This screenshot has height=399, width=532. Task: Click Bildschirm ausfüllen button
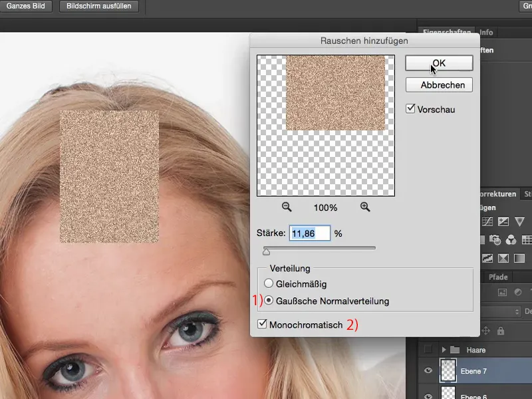pos(98,6)
